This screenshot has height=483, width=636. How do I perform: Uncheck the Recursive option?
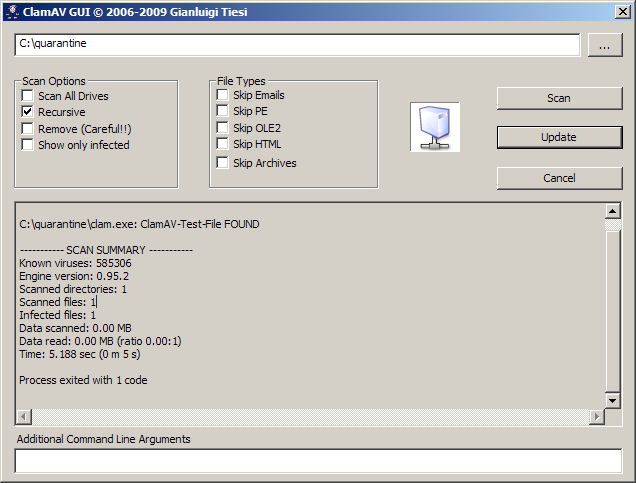click(28, 112)
